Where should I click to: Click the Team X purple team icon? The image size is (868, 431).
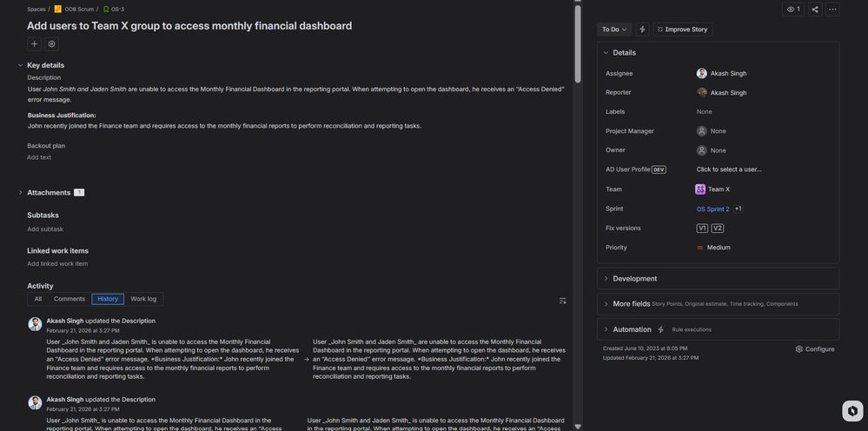tap(700, 189)
